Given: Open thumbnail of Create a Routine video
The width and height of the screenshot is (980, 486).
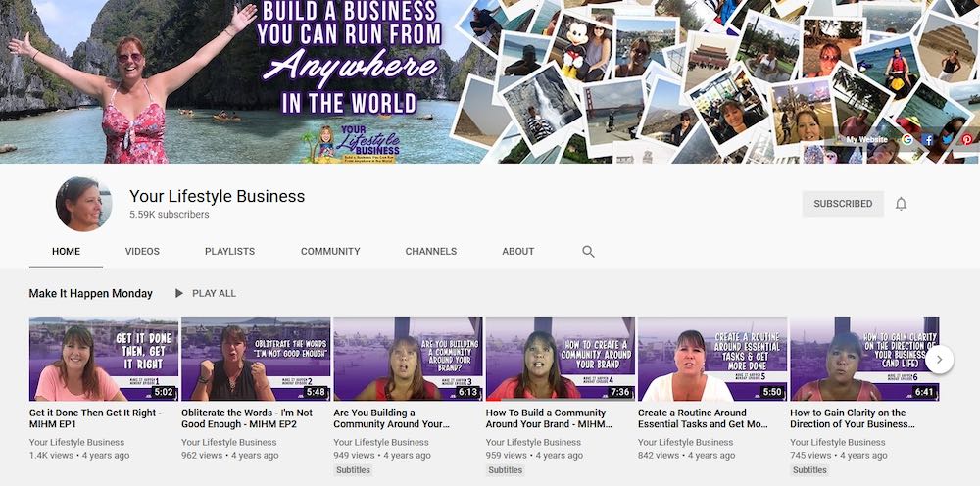Looking at the screenshot, I should tap(711, 360).
